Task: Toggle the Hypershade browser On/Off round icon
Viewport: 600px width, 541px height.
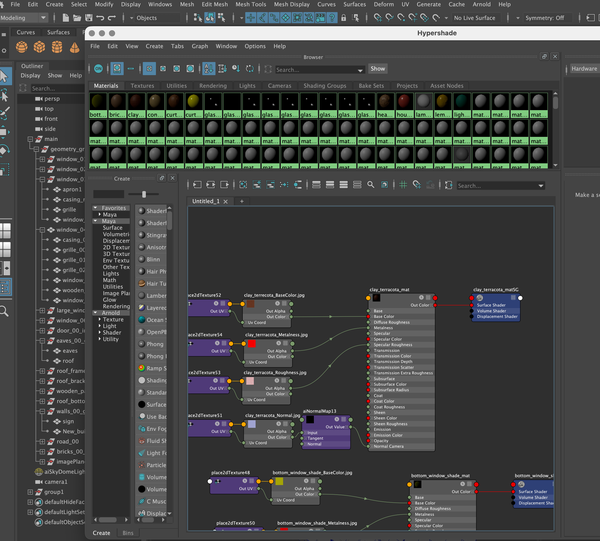Action: click(98, 69)
